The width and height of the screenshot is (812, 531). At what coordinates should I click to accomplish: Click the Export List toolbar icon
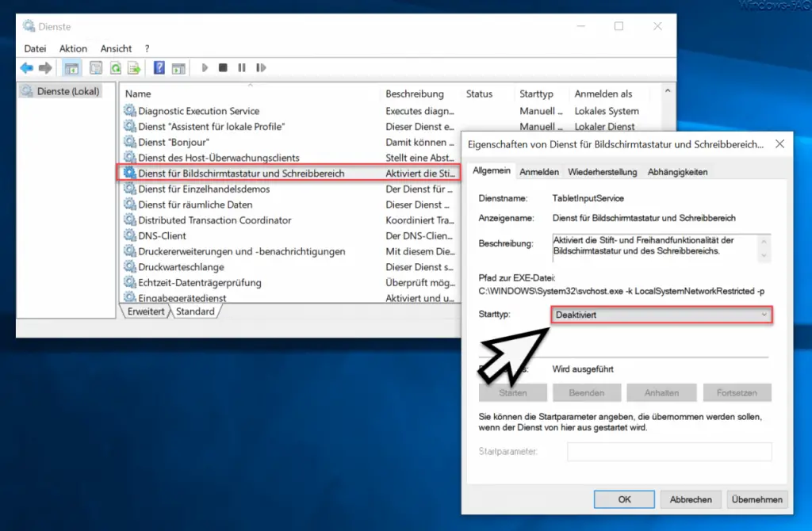click(x=134, y=67)
